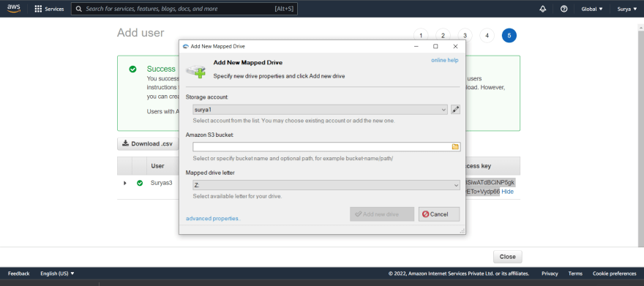Click the green Success check icon
This screenshot has width=644, height=286.
(132, 69)
